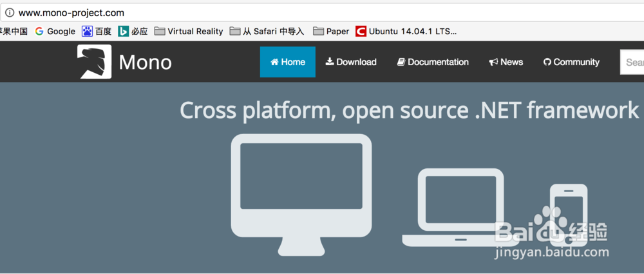
Task: Open the Paper bookmark folder
Action: (331, 31)
